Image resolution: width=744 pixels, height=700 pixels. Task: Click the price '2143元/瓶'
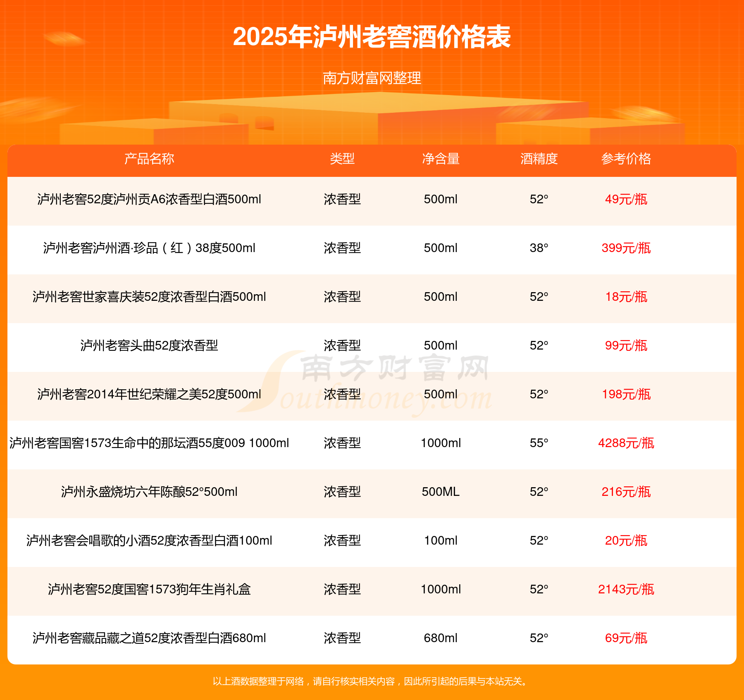point(626,589)
